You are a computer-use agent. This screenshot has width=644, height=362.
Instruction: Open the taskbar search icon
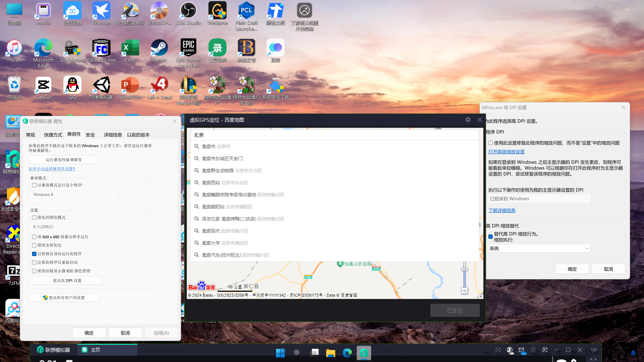297,353
